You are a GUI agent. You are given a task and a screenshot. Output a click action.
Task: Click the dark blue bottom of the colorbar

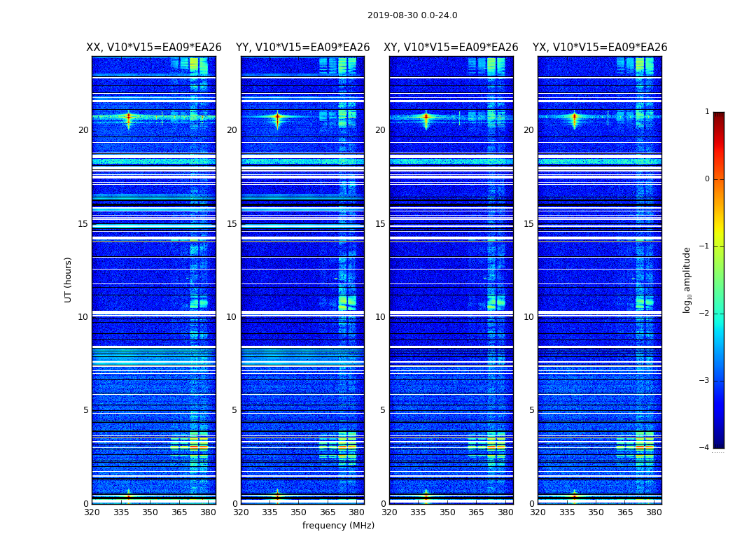718,444
